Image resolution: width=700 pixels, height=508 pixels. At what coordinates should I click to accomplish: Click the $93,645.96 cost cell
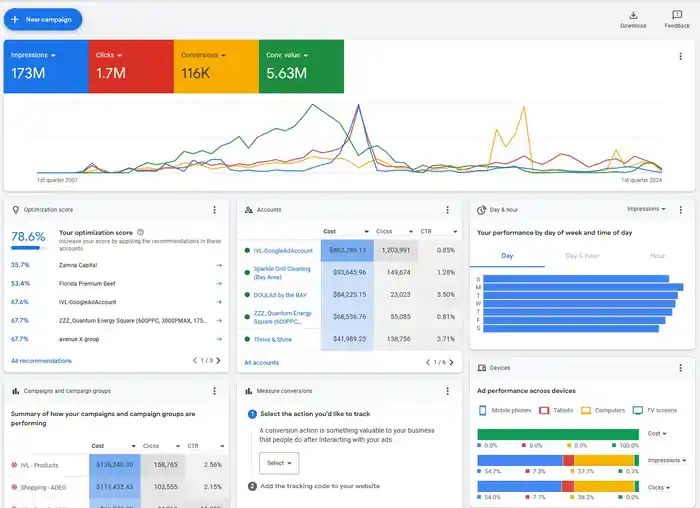pos(347,272)
